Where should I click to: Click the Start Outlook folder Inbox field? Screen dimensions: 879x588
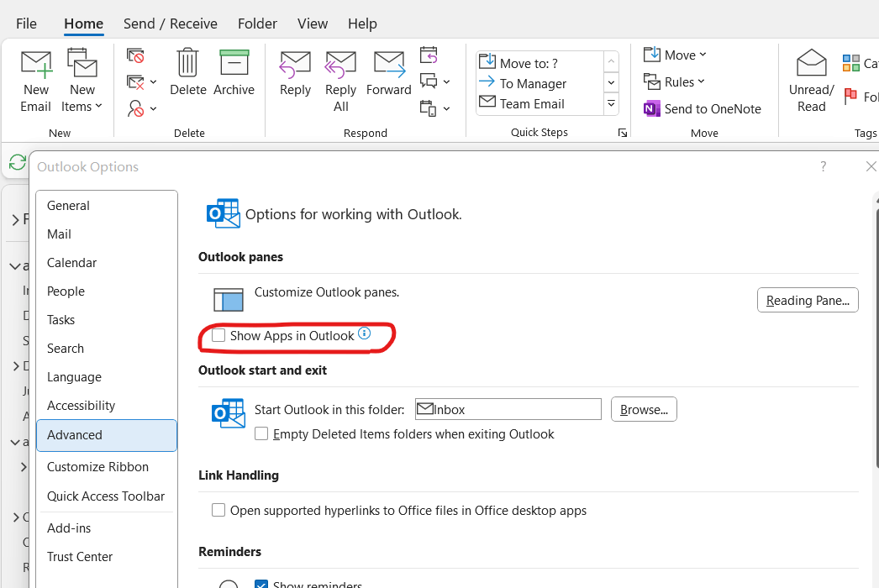tap(508, 409)
